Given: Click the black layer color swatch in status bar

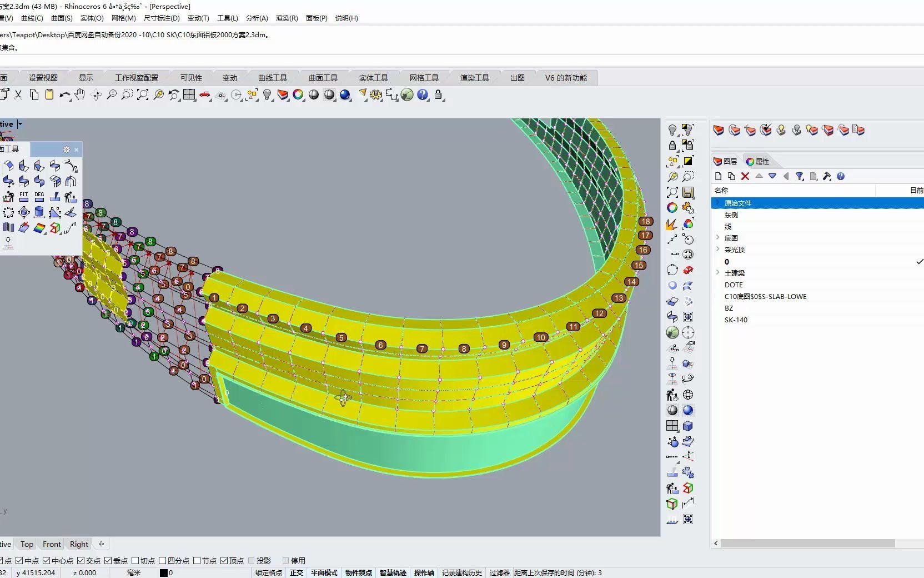Looking at the screenshot, I should [163, 573].
